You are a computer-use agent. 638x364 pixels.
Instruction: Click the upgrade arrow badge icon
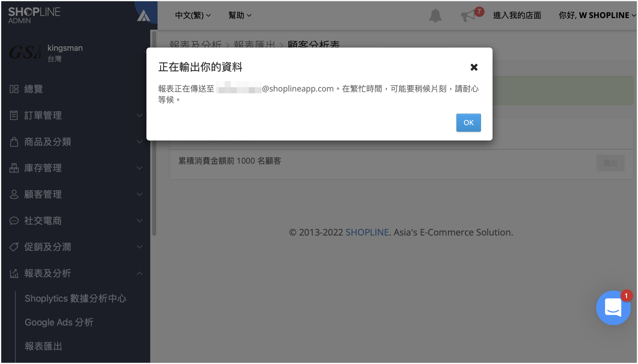click(144, 15)
